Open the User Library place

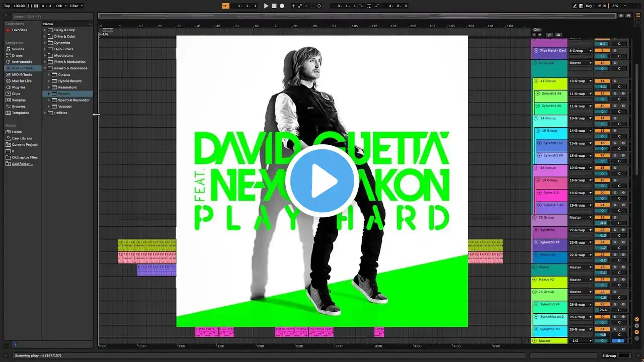(x=22, y=138)
